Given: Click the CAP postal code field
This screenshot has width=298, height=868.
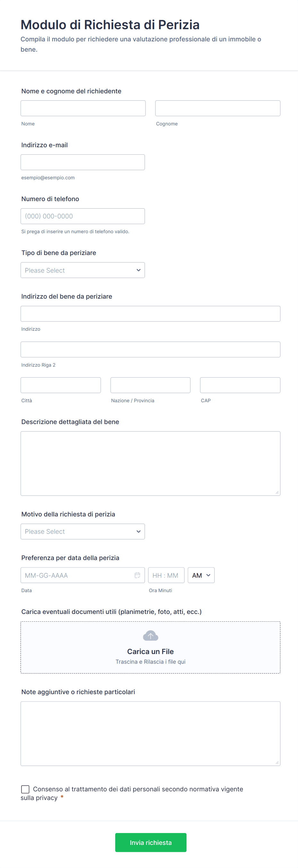Looking at the screenshot, I should 240,385.
